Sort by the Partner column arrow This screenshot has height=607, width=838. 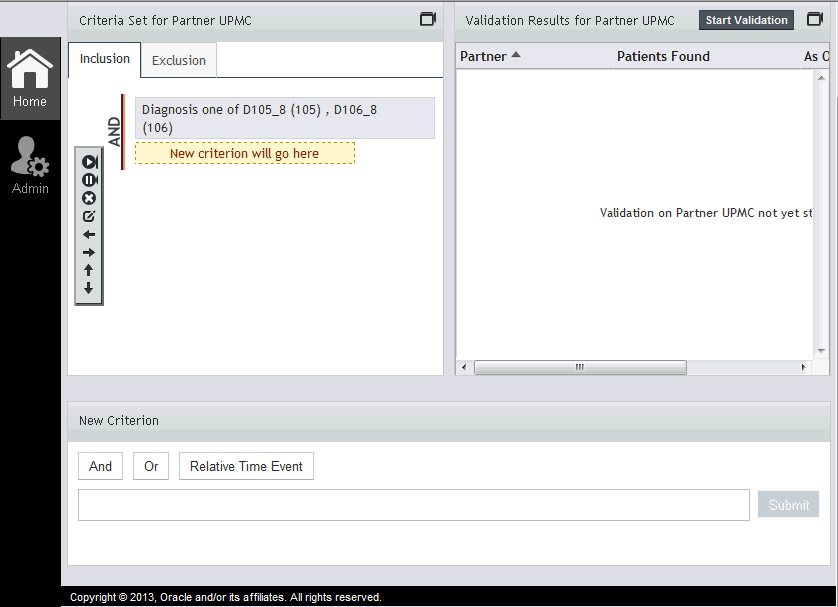[516, 56]
